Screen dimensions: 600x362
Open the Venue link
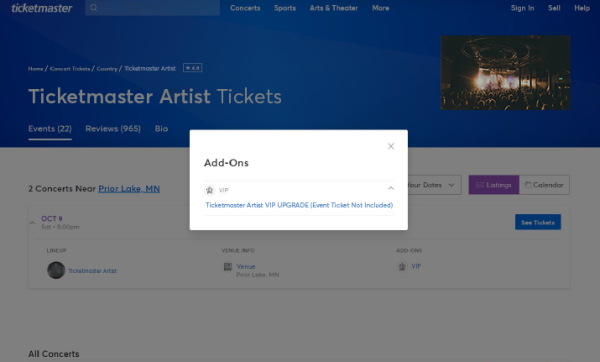[x=246, y=266]
